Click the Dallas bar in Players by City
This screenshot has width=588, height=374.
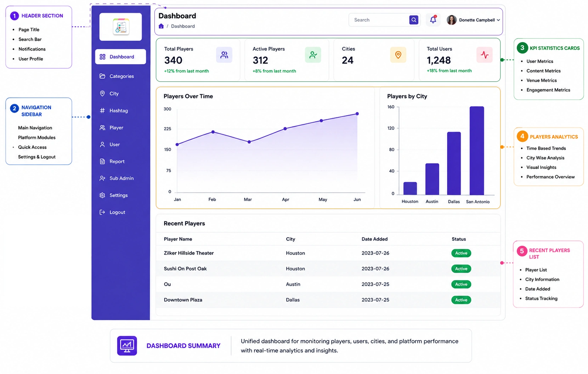[x=454, y=163]
